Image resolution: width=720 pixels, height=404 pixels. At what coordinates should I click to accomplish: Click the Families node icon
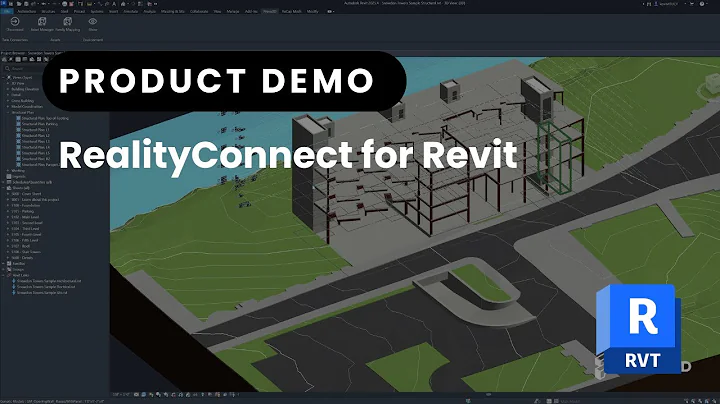tap(9, 264)
